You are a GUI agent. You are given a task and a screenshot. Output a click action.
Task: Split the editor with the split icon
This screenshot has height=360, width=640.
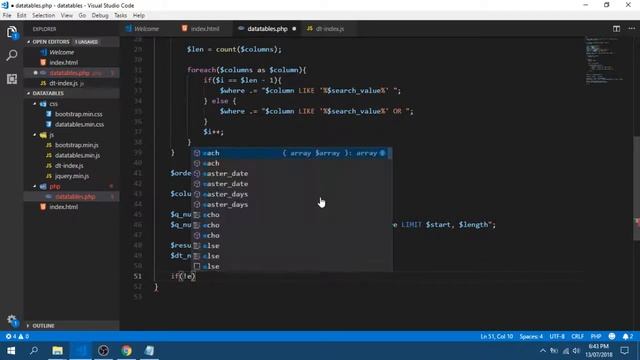tap(616, 29)
